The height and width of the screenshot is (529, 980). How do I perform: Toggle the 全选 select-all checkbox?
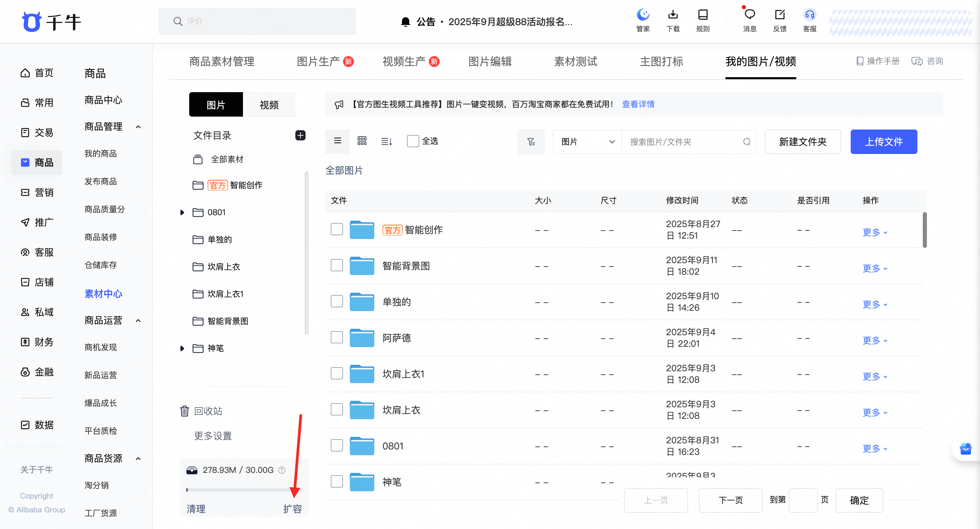[413, 141]
